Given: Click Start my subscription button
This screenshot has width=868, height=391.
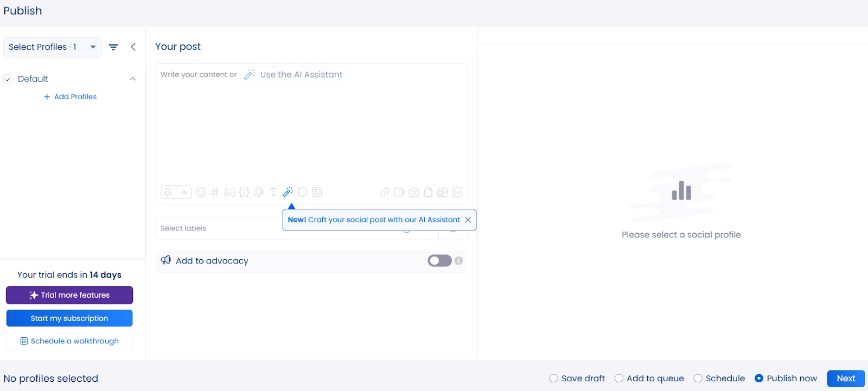Looking at the screenshot, I should point(69,318).
